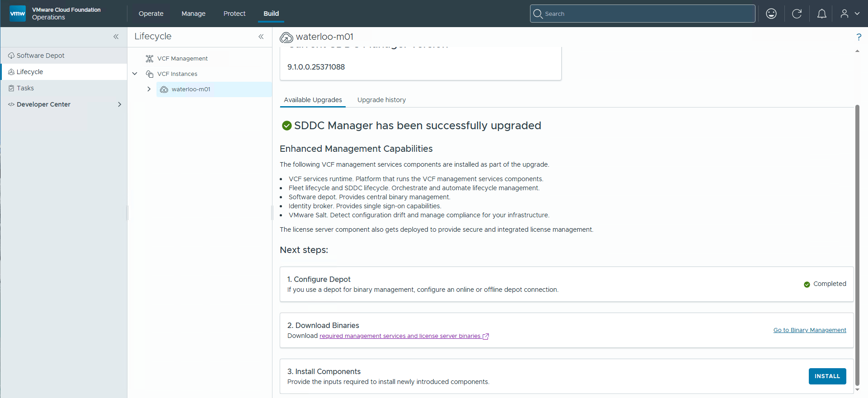Switch to Available Upgrades tab

tap(313, 100)
